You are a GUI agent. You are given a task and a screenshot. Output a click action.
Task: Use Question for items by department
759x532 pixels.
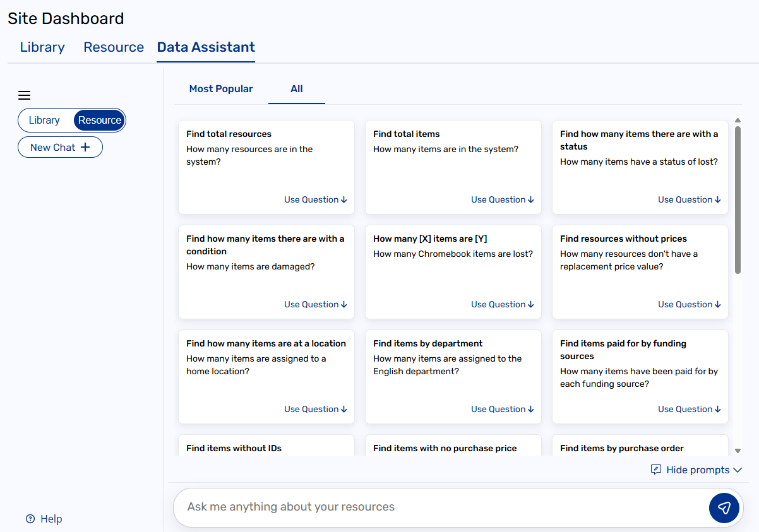coord(503,409)
